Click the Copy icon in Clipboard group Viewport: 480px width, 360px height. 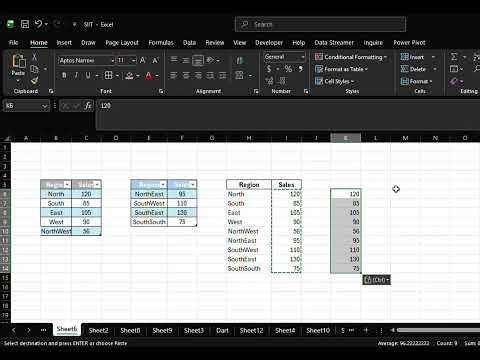(34, 69)
